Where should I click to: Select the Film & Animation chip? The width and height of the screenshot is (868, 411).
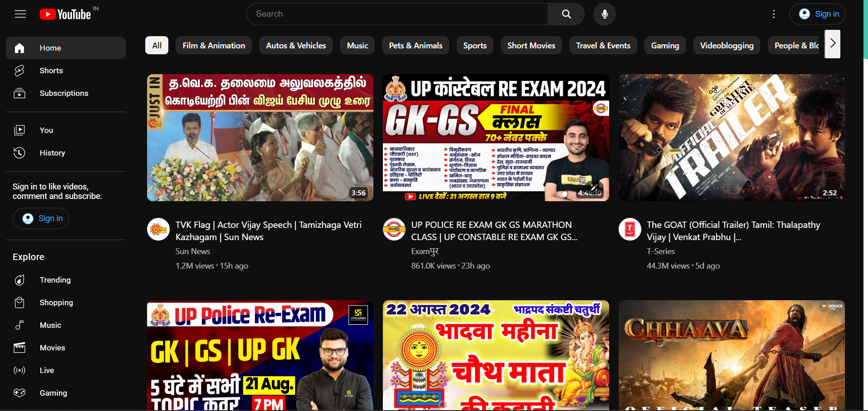coord(214,45)
